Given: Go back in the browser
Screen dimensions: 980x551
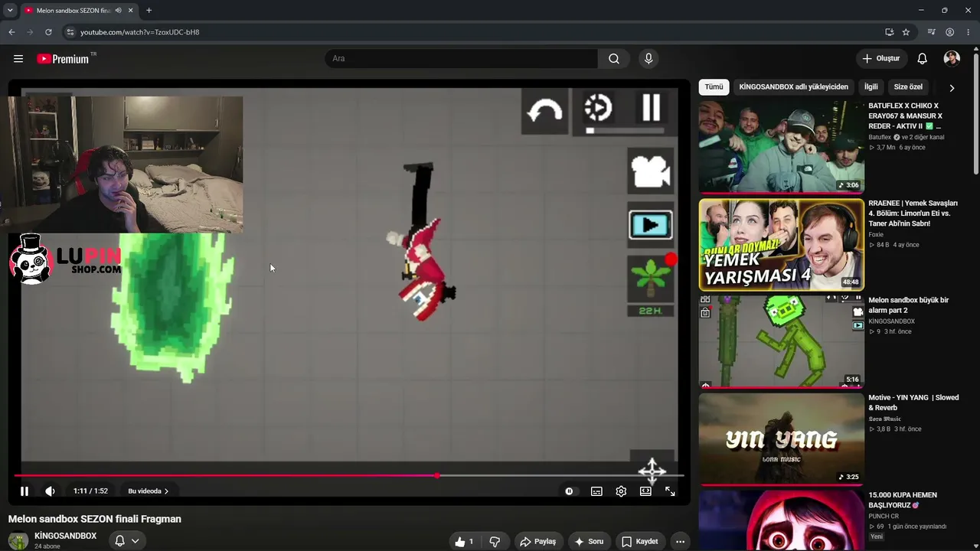Looking at the screenshot, I should [x=11, y=32].
